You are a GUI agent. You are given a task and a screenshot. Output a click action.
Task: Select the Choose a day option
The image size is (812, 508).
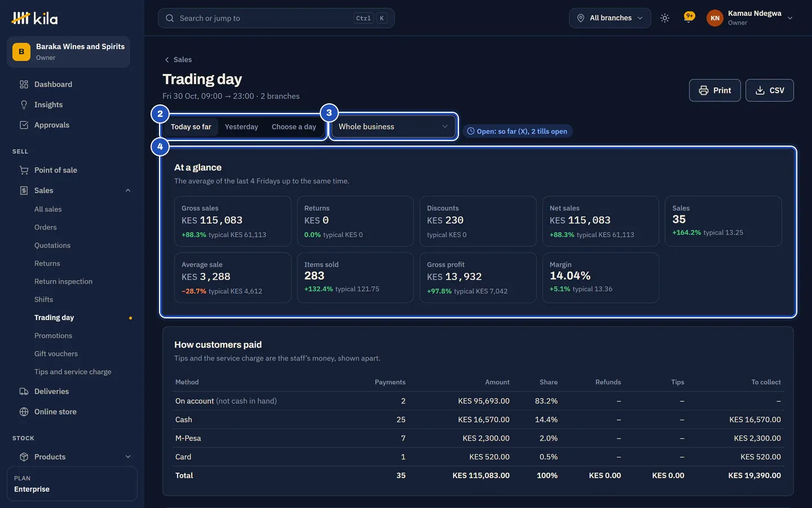click(x=294, y=126)
